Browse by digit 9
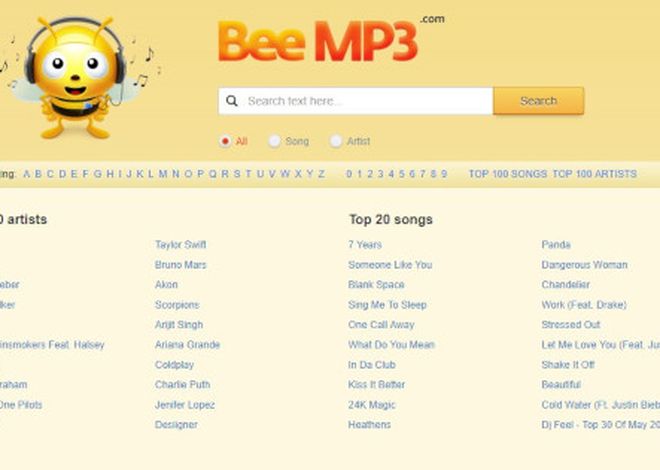 click(444, 174)
